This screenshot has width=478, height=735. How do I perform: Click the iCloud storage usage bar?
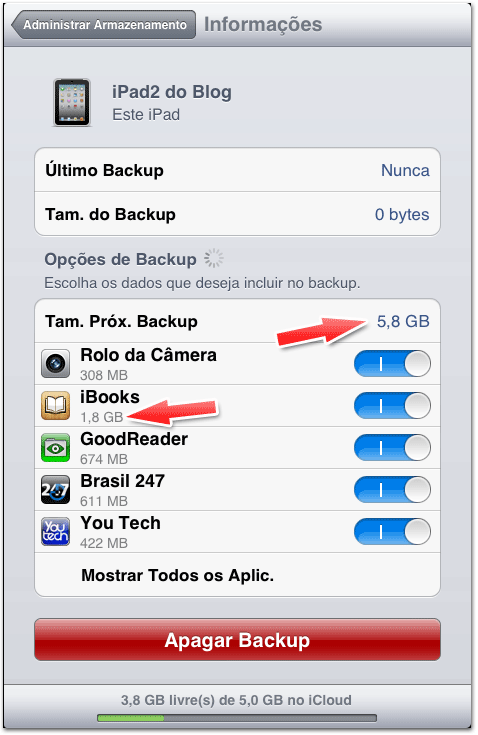tap(237, 718)
